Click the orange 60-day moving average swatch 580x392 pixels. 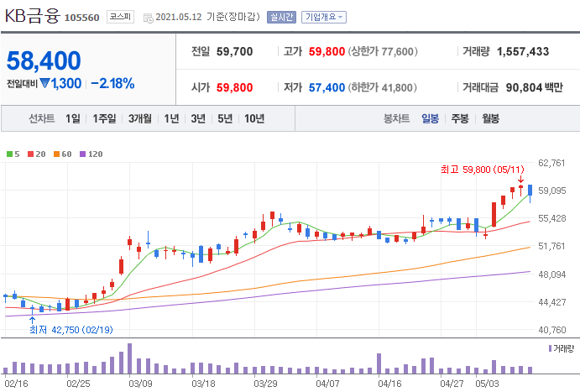56,154
